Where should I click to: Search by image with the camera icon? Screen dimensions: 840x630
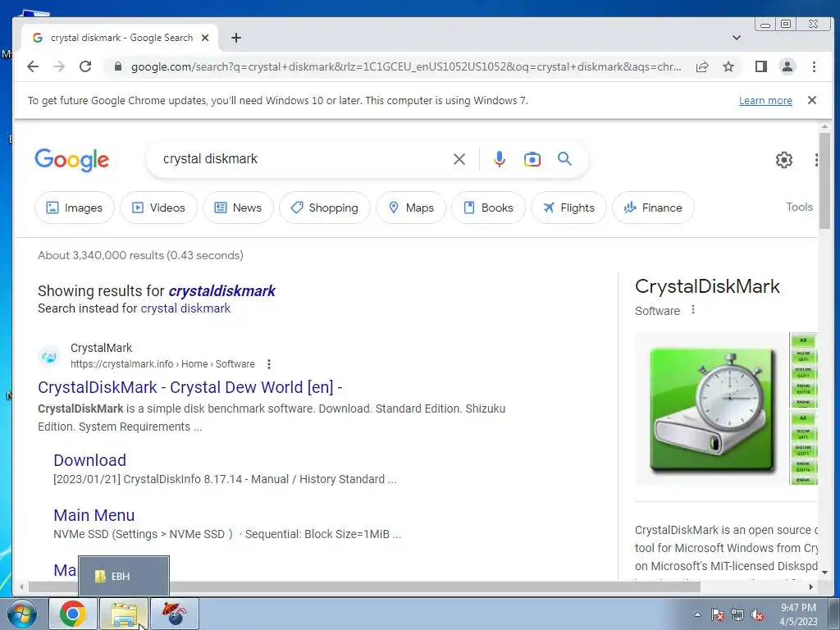coord(532,159)
